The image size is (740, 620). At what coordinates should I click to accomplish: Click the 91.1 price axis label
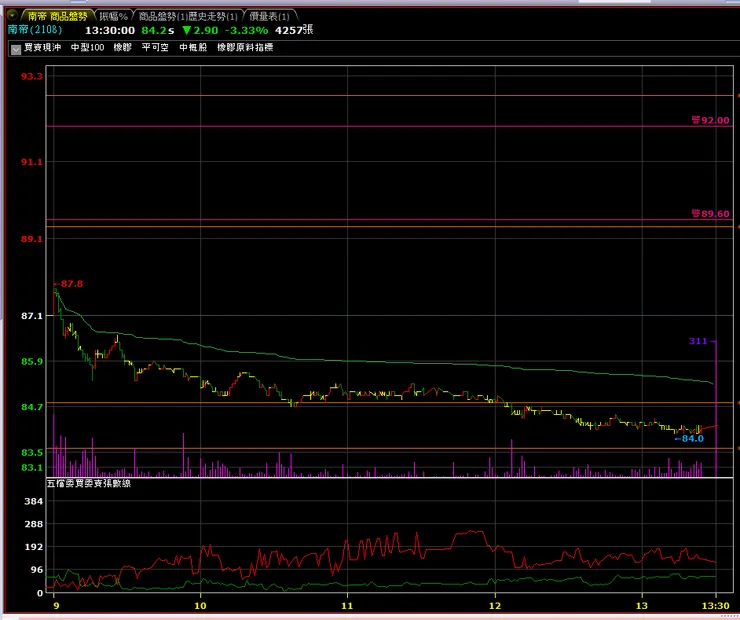coord(32,162)
